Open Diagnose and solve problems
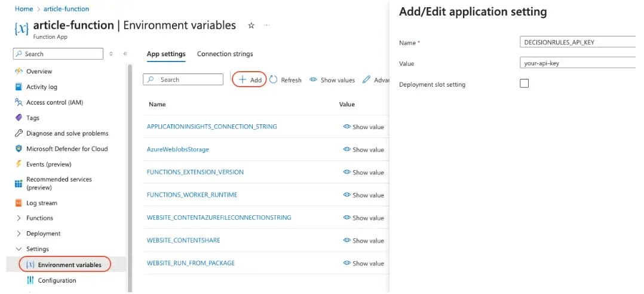The image size is (644, 294). pos(62,133)
